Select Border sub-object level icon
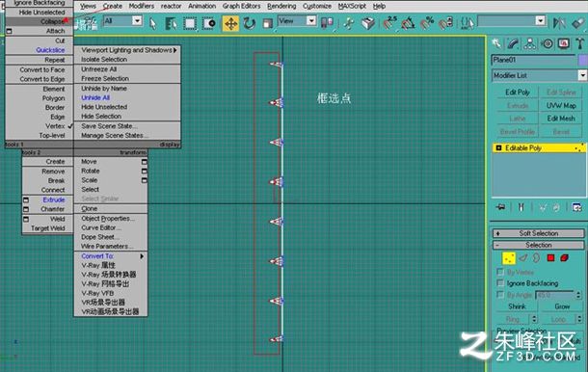This screenshot has width=588, height=372. click(x=537, y=258)
